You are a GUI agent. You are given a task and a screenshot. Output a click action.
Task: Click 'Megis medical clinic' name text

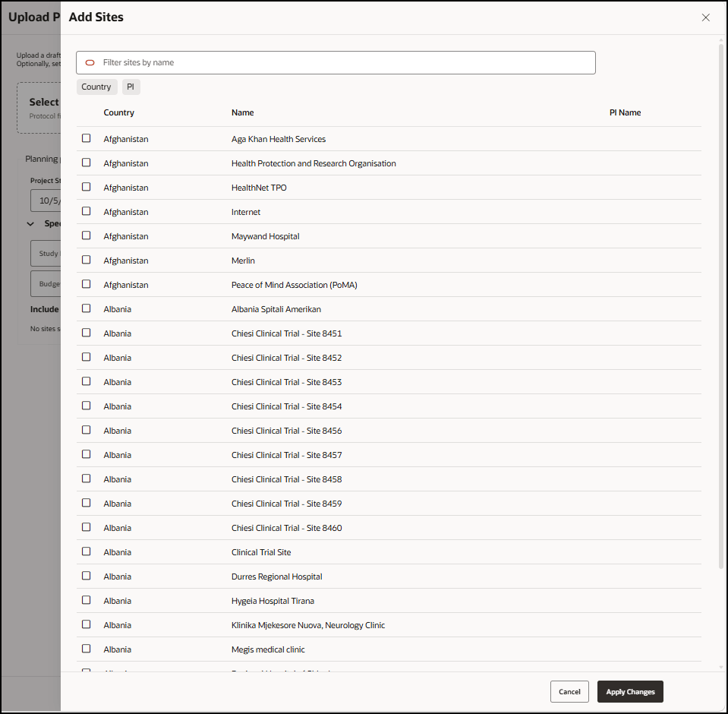tap(269, 649)
